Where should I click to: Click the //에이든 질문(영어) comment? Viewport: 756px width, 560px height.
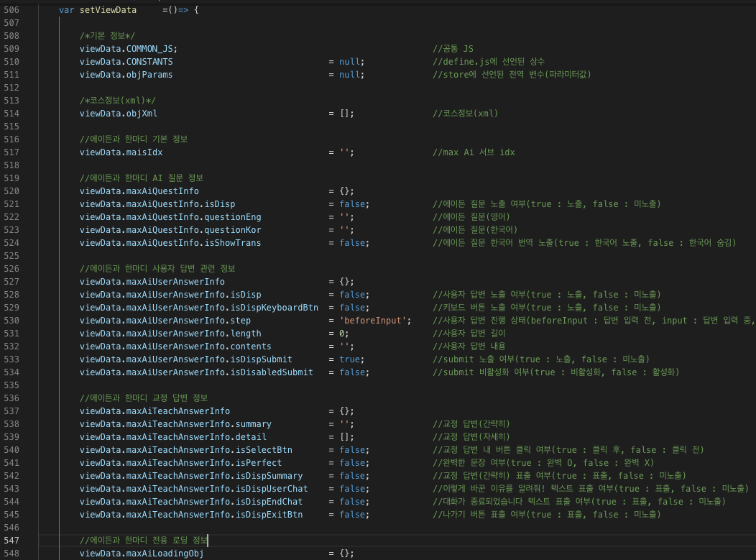click(x=471, y=217)
